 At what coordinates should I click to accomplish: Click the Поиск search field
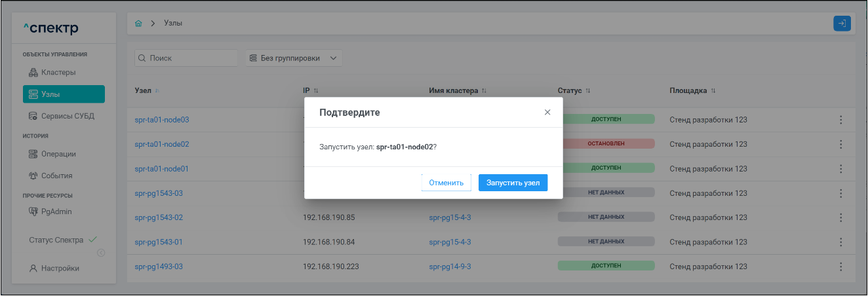pos(186,58)
